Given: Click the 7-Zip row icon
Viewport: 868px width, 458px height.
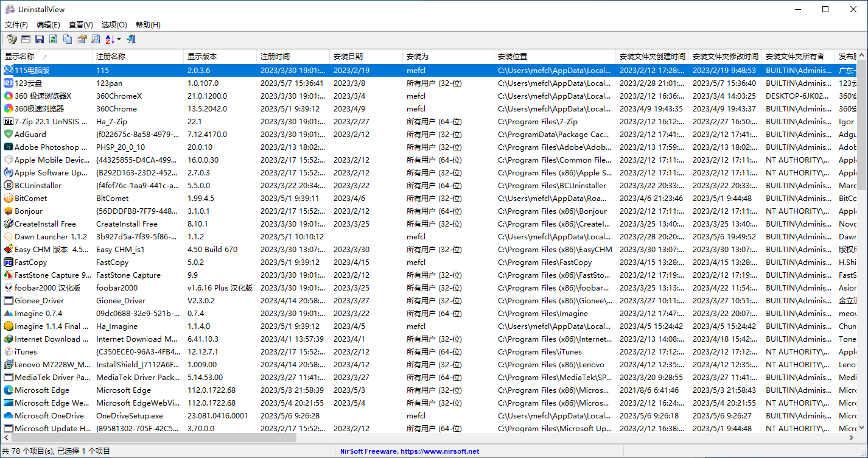Looking at the screenshot, I should [x=9, y=121].
